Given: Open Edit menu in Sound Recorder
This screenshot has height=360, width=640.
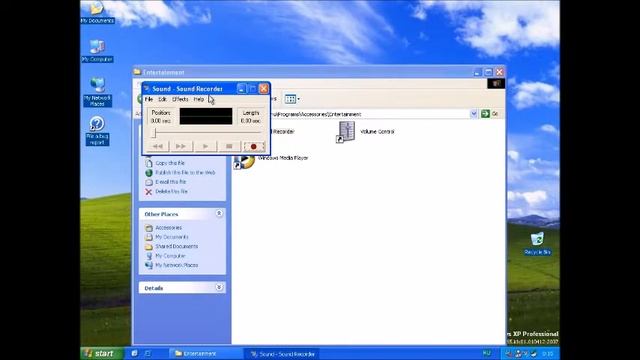Looking at the screenshot, I should click(x=162, y=99).
